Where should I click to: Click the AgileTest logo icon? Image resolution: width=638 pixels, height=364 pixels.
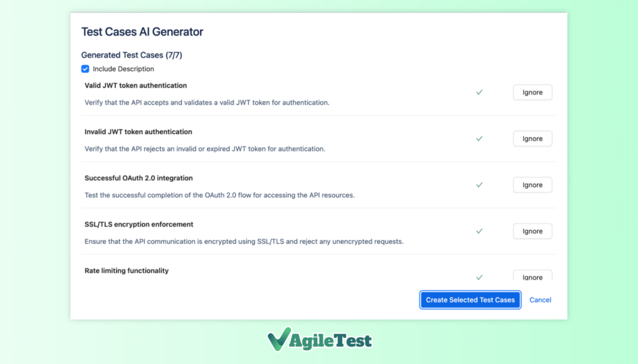pos(279,339)
